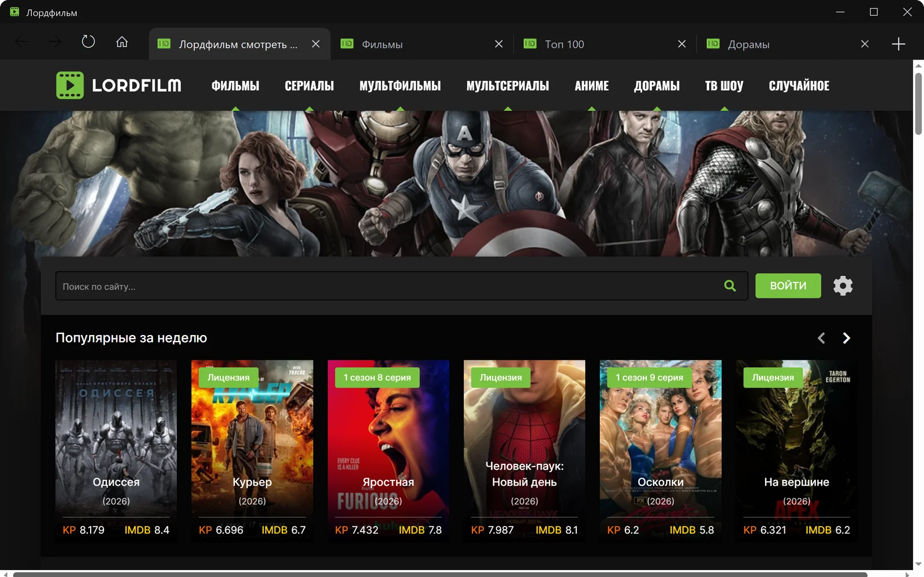
Task: Open the На вершине movie poster
Action: click(x=796, y=451)
